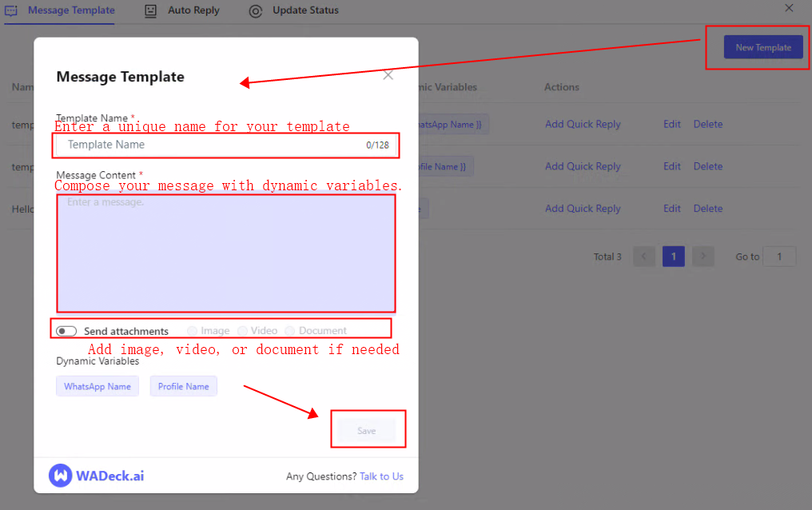Close the Message Template dialog

pos(388,76)
